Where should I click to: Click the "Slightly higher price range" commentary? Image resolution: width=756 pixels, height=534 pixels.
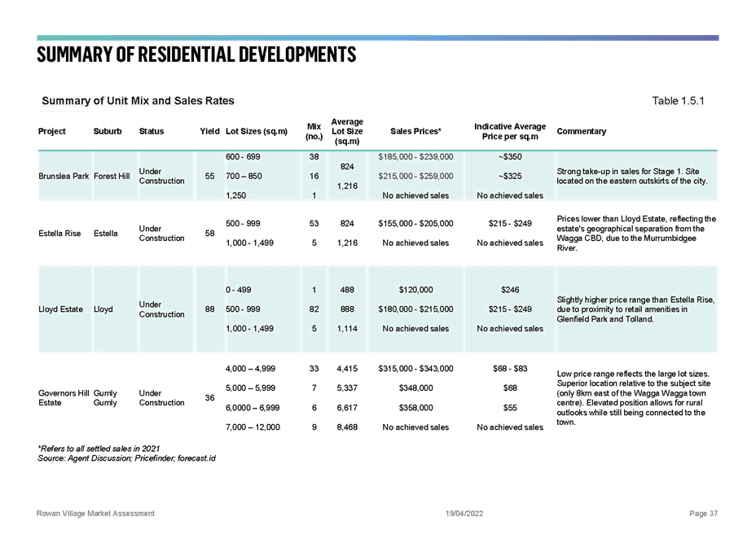point(636,309)
